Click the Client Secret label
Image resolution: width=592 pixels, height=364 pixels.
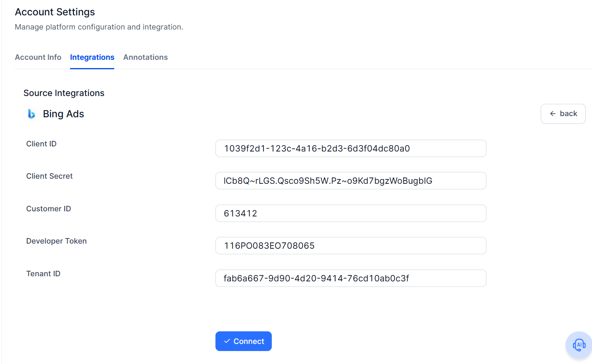pos(50,176)
